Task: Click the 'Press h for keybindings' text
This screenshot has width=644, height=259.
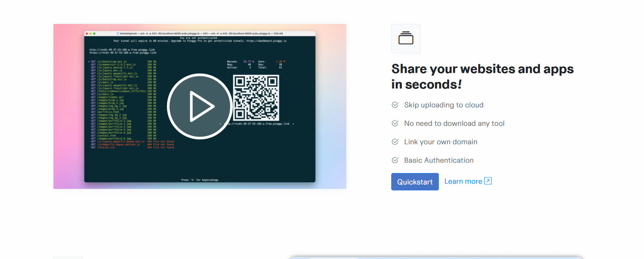Action: click(200, 180)
